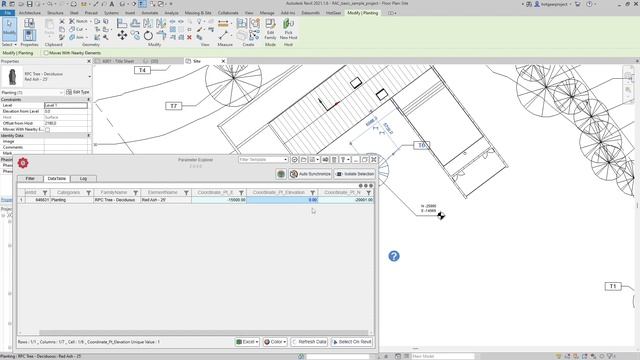This screenshot has height=360, width=640.
Task: Click the Offset tool icon
Action: point(135,23)
